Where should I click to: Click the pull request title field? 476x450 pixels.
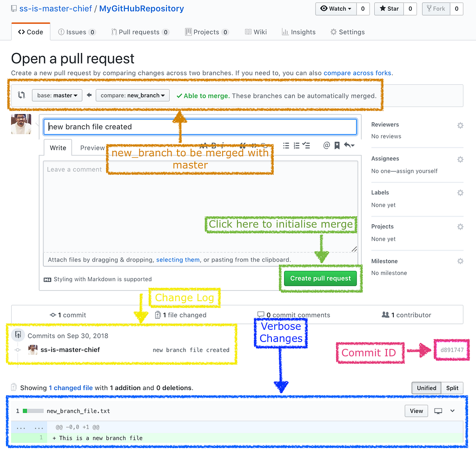pos(200,127)
